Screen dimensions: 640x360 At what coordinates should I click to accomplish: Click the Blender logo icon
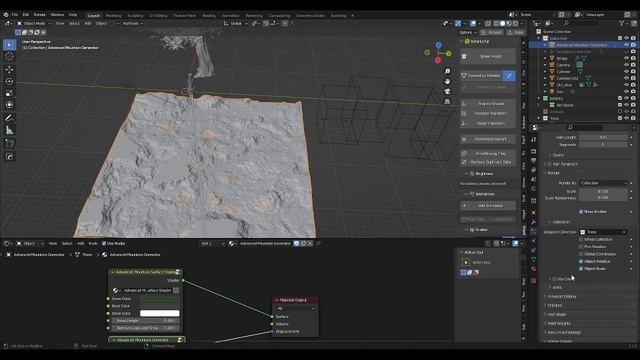click(x=6, y=15)
